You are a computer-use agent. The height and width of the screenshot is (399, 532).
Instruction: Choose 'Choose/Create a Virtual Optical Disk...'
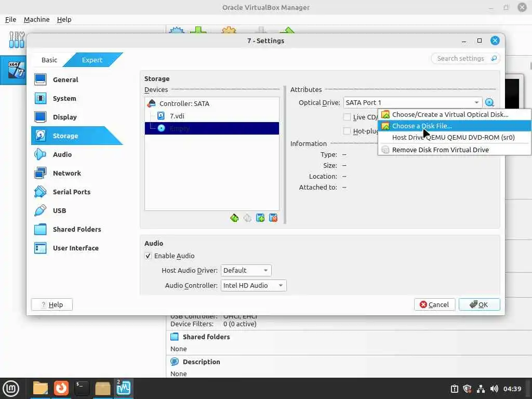click(x=454, y=115)
